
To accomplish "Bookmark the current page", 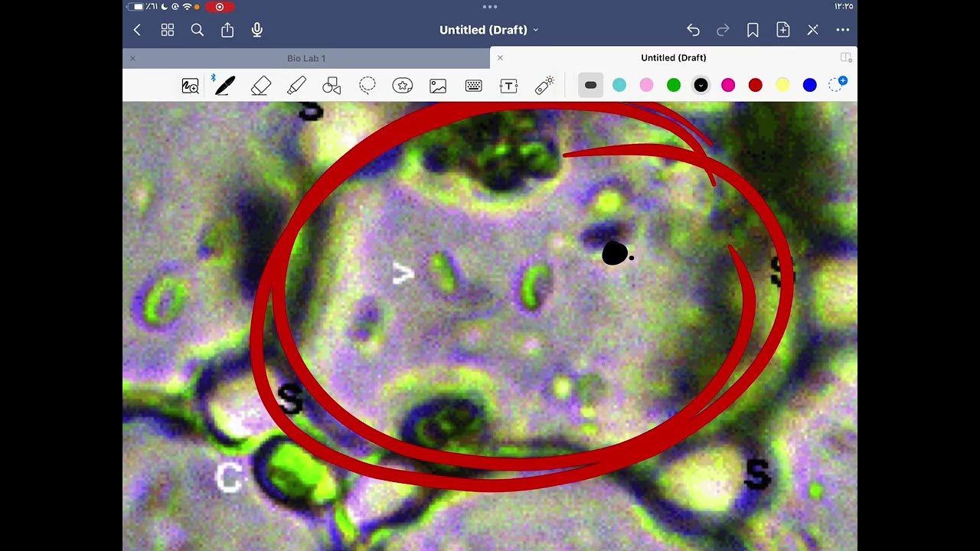I will coord(753,30).
